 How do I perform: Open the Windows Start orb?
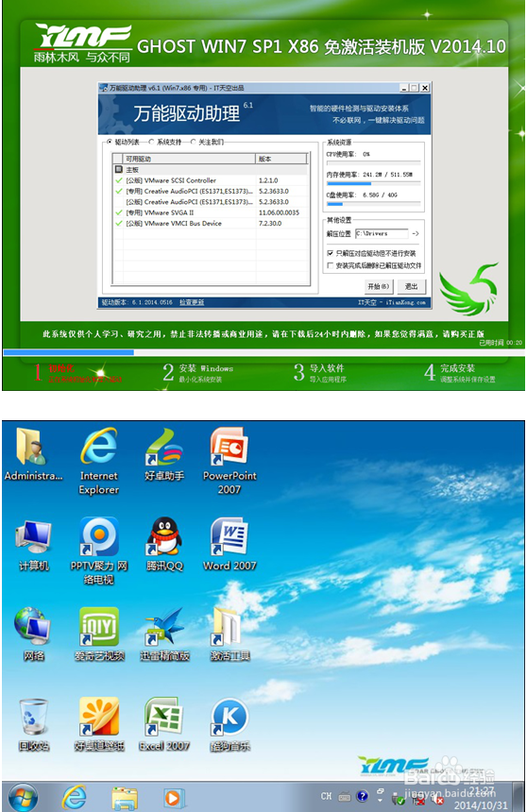[23, 797]
